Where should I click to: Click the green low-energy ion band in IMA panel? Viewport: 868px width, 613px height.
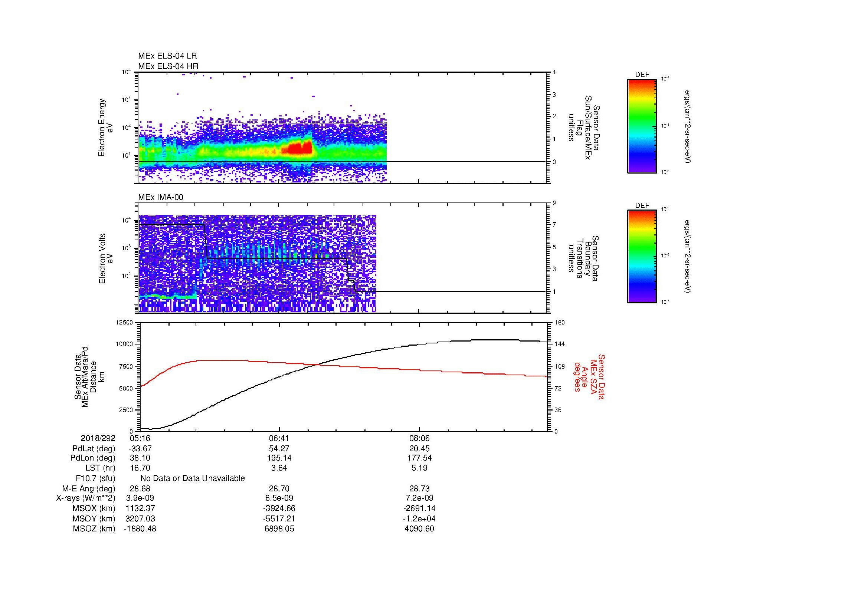pos(168,297)
